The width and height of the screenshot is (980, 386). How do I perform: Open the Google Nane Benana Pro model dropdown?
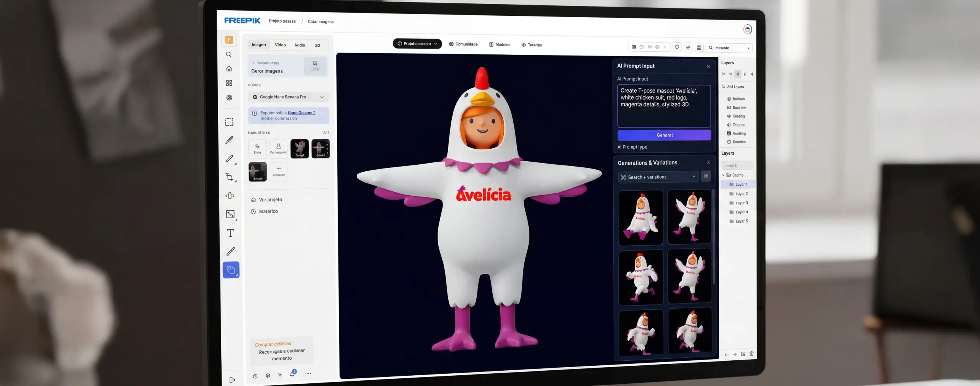click(289, 97)
